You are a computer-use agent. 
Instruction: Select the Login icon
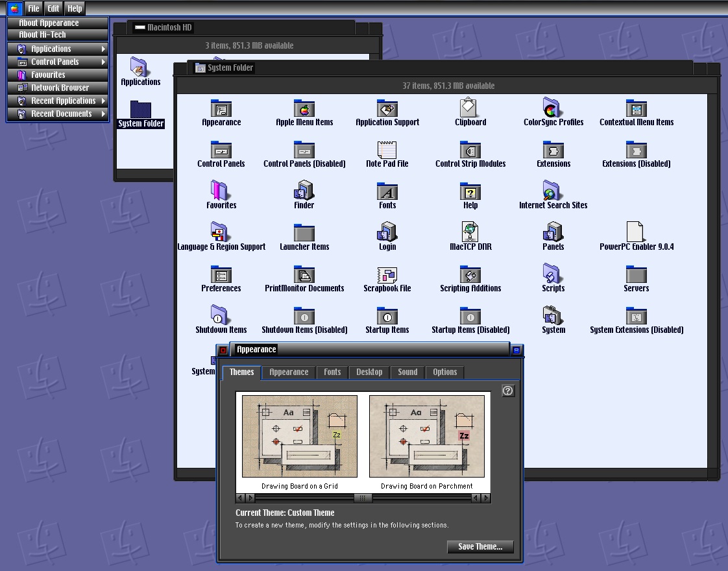click(x=387, y=232)
